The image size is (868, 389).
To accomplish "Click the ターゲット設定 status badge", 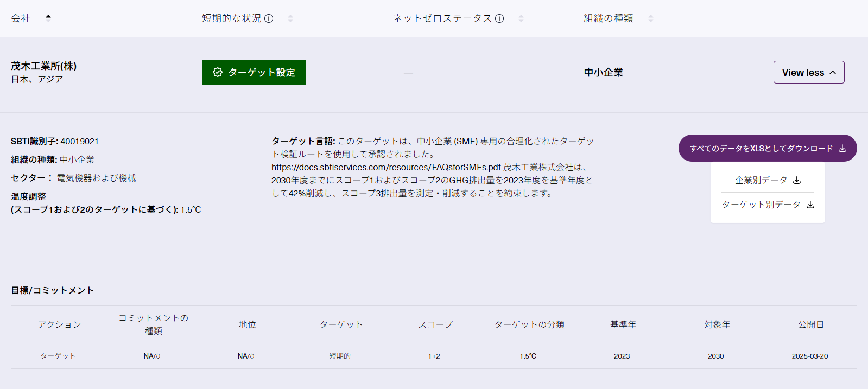I will click(x=254, y=72).
